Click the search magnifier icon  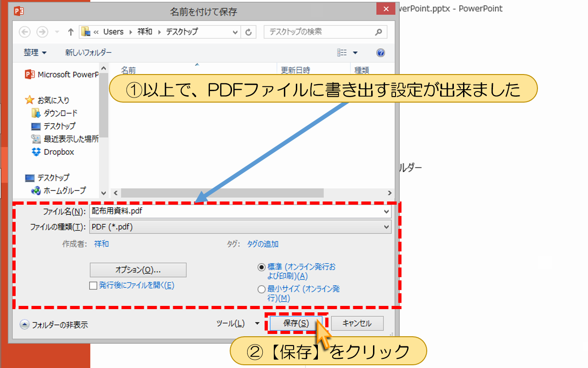click(x=379, y=32)
